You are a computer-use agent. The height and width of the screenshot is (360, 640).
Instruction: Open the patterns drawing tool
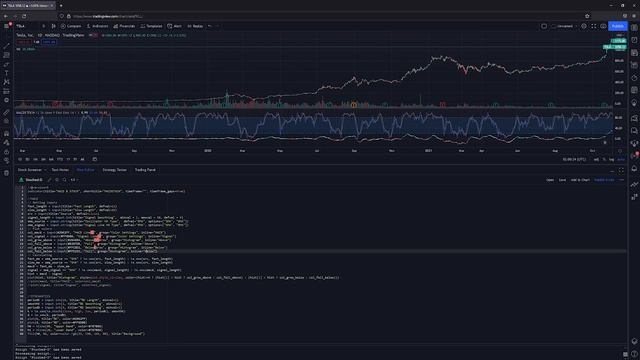pos(7,82)
